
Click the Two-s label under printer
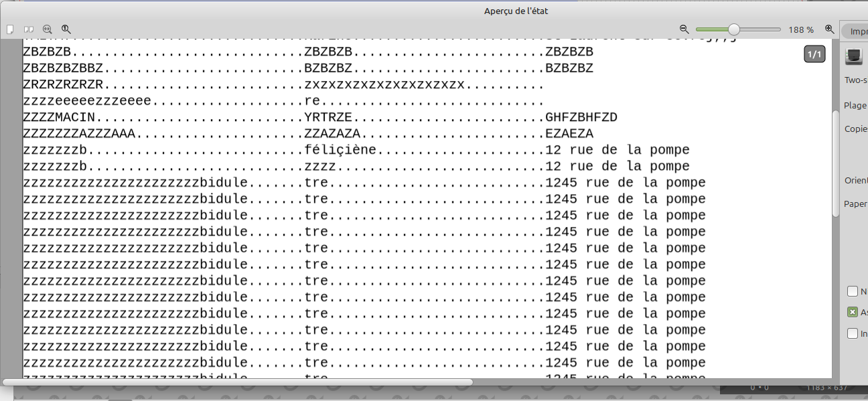coord(856,80)
